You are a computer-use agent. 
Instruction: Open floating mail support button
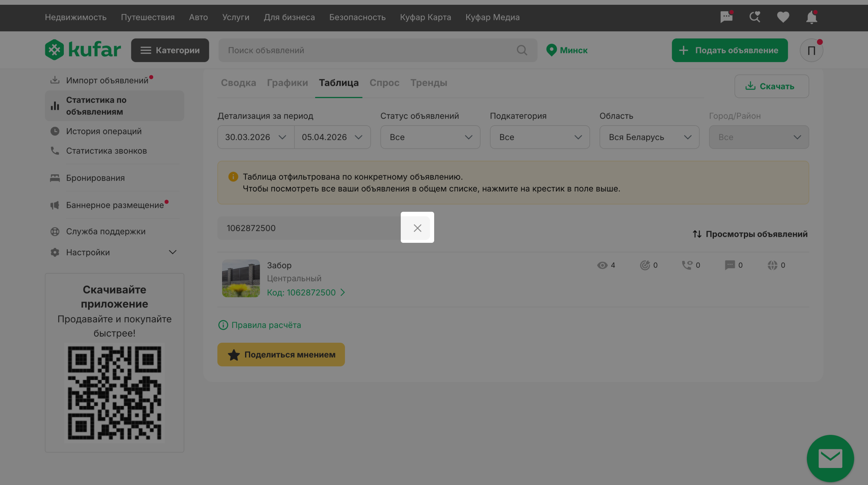tap(830, 458)
